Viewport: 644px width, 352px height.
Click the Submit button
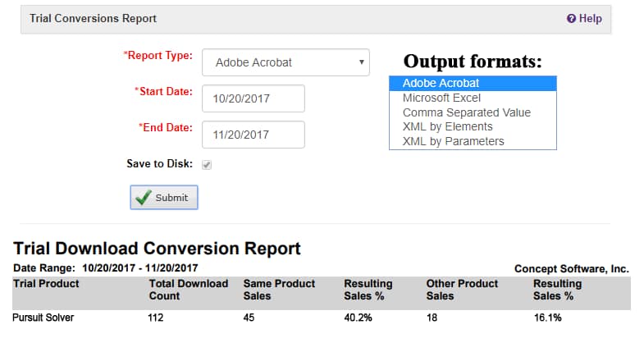[x=164, y=197]
